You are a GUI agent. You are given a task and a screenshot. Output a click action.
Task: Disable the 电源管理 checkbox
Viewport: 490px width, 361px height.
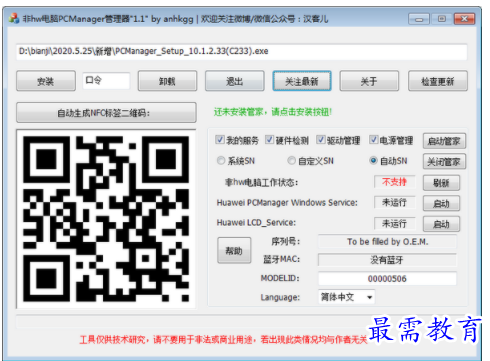[373, 140]
